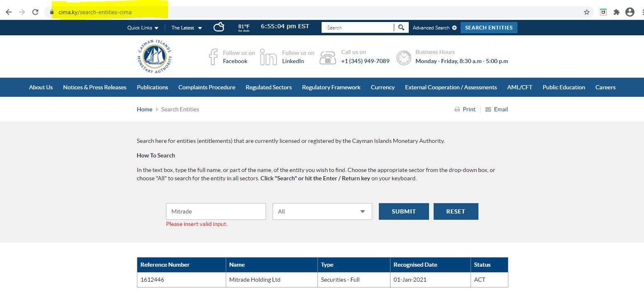Open the LinkedIn icon link
The width and height of the screenshot is (644, 307).
click(268, 57)
